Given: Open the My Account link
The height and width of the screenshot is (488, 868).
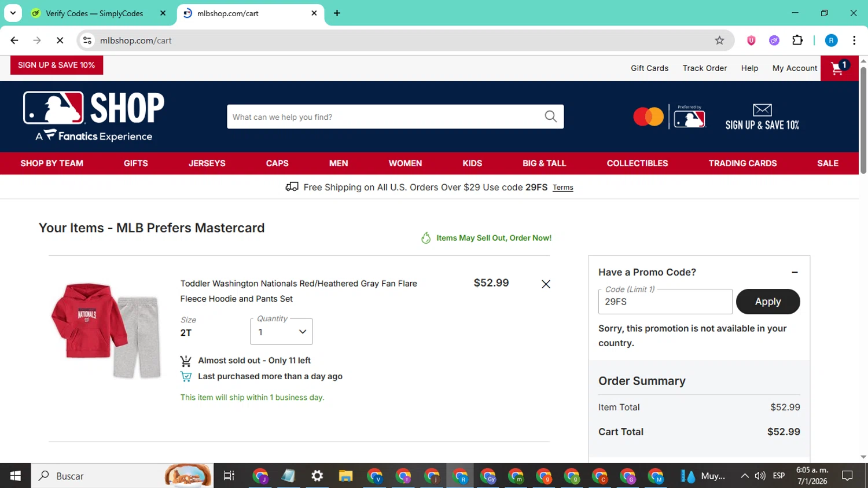Looking at the screenshot, I should click(x=795, y=68).
